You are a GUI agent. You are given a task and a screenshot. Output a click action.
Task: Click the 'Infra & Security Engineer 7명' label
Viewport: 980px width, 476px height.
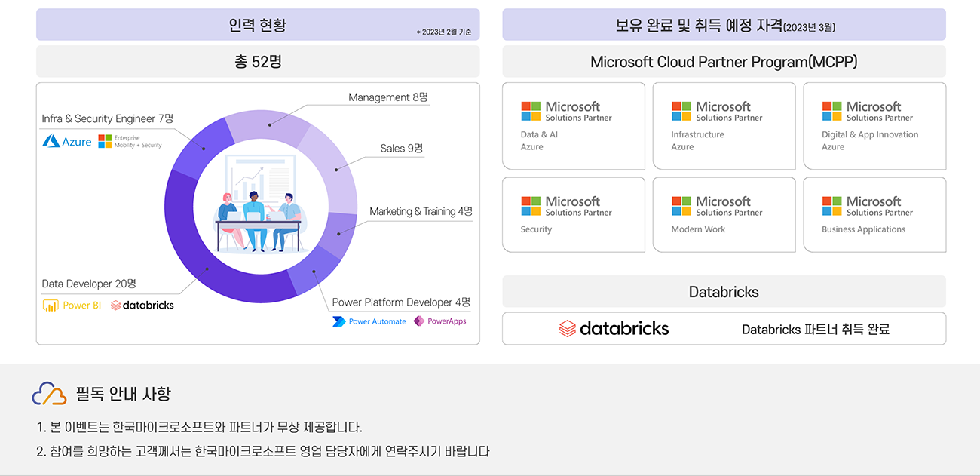pyautogui.click(x=108, y=118)
